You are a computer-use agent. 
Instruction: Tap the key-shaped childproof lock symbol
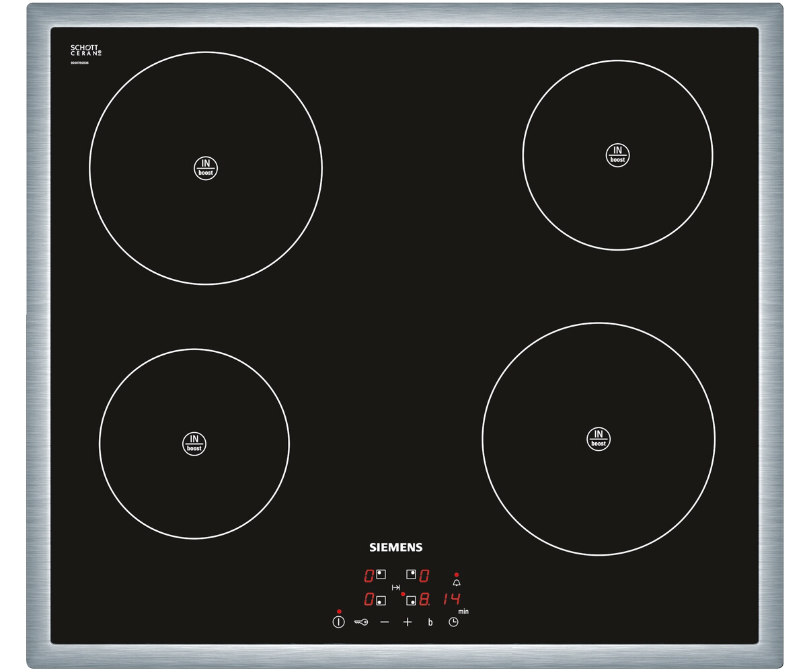361,622
